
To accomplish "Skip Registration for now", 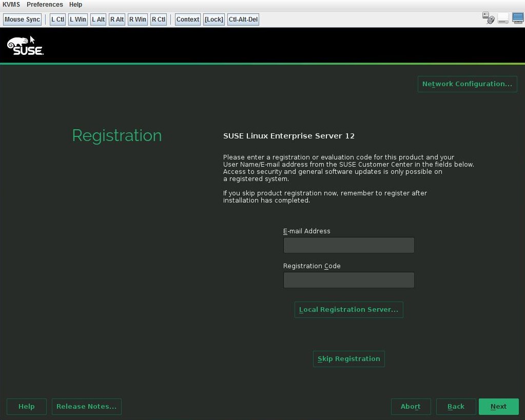I will pos(348,358).
